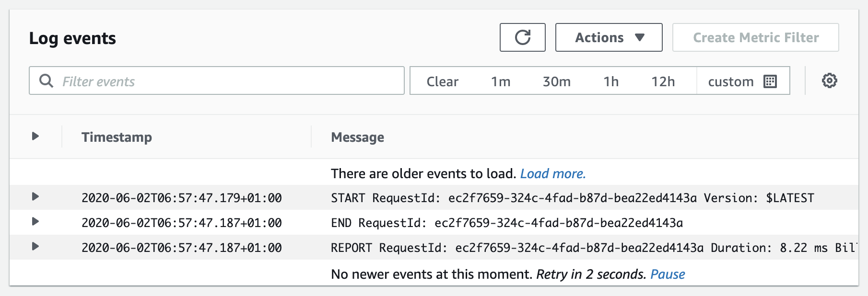This screenshot has width=868, height=296.
Task: Expand the END RequestId log event
Action: 35,222
